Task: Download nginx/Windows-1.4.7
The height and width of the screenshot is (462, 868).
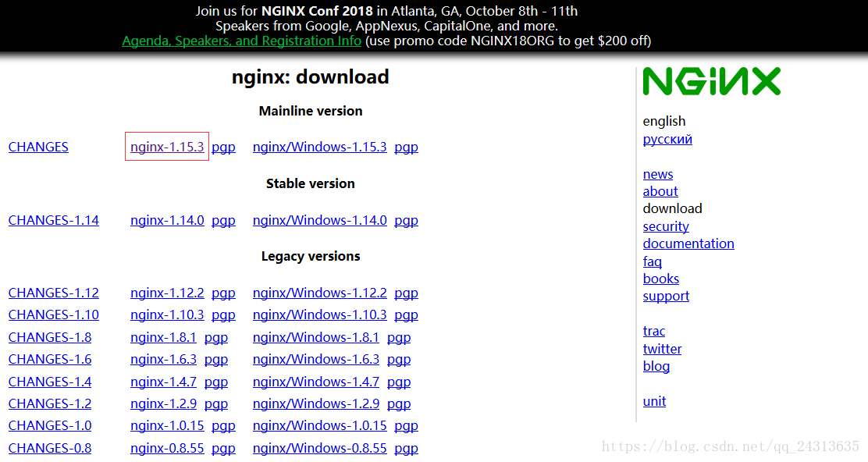Action: click(316, 382)
